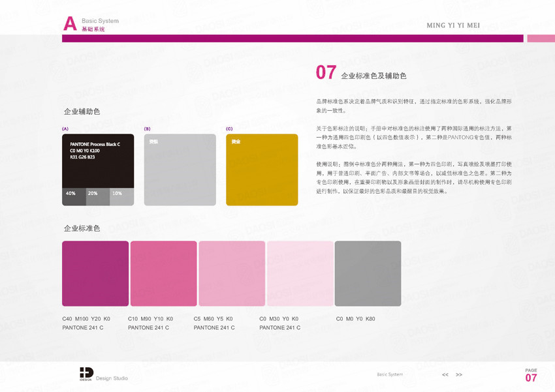Go to previous page with << arrows

pyautogui.click(x=445, y=375)
